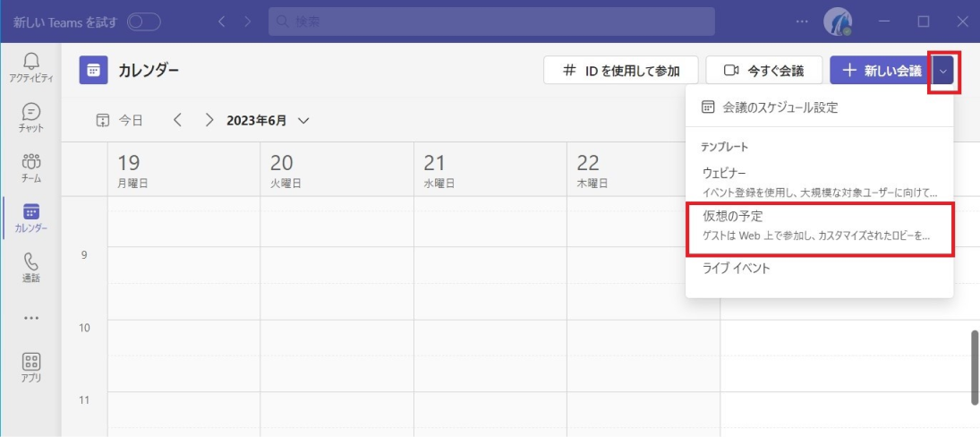Go forward with the title bar arrow
The width and height of the screenshot is (980, 437).
(x=248, y=21)
